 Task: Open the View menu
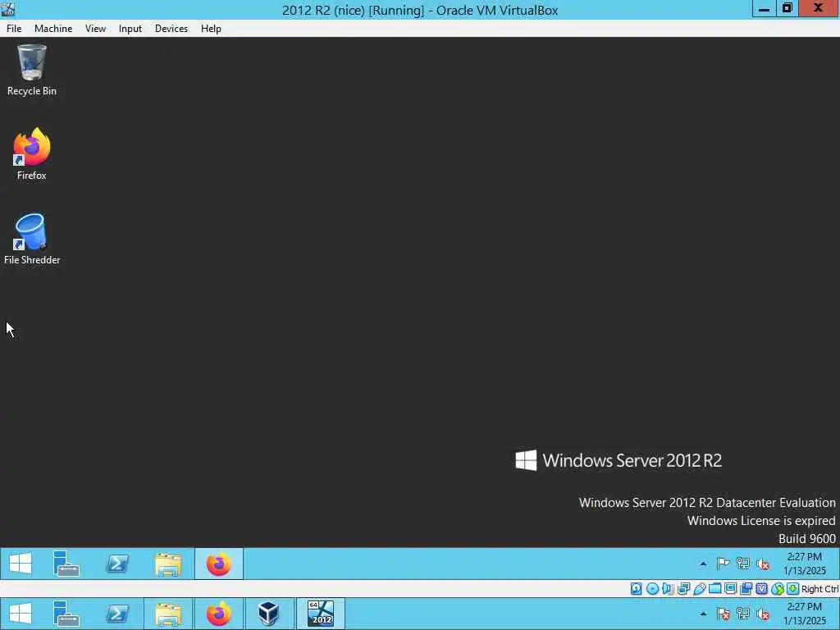95,29
